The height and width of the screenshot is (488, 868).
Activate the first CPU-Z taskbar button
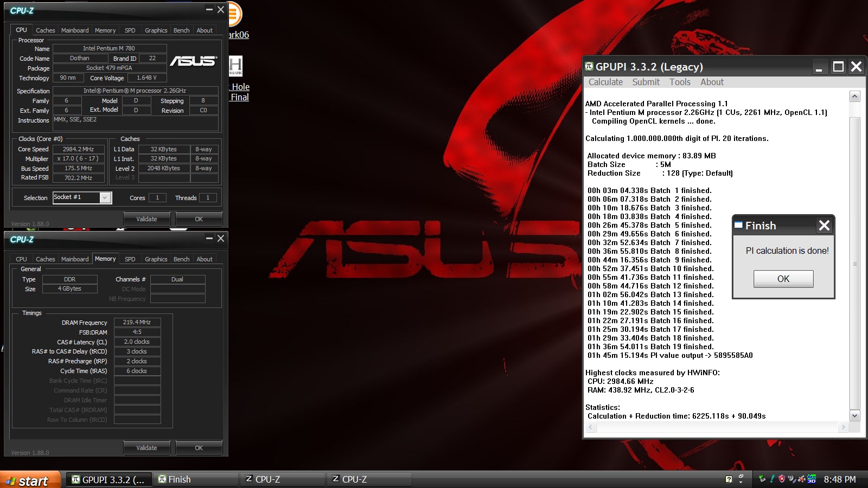click(x=282, y=479)
